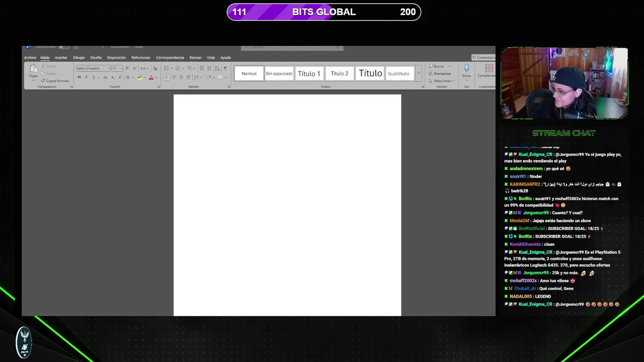This screenshot has width=644, height=362.
Task: Open line spacing options
Action: click(196, 77)
